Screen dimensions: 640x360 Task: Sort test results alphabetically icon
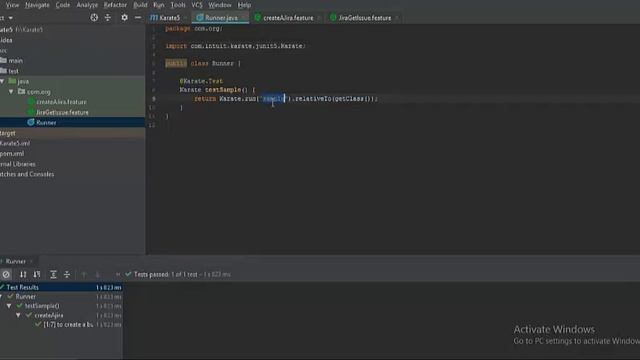[23, 275]
